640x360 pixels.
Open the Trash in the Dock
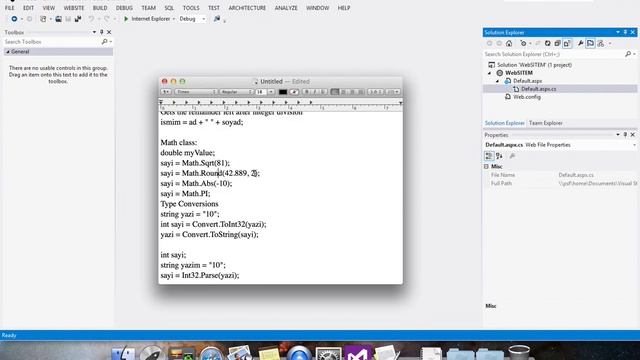[519, 353]
